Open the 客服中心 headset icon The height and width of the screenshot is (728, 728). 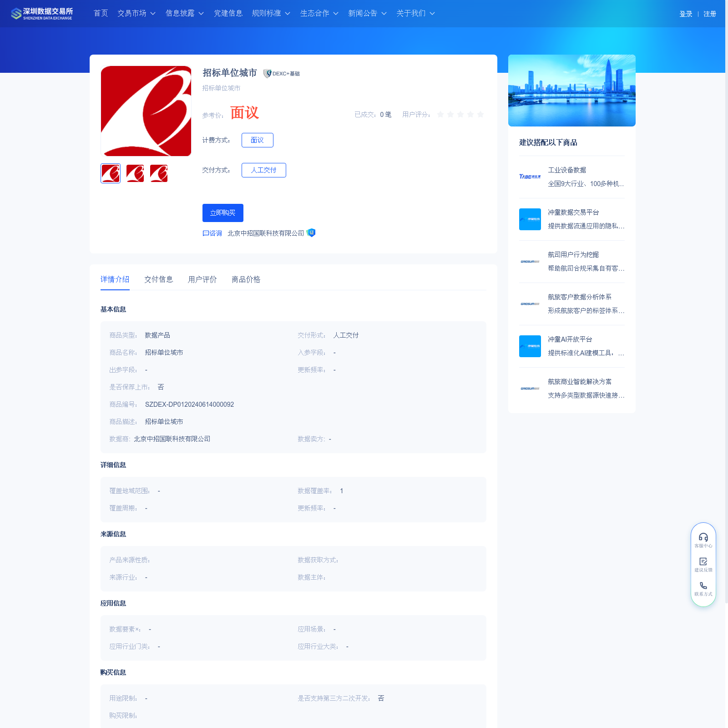point(703,540)
